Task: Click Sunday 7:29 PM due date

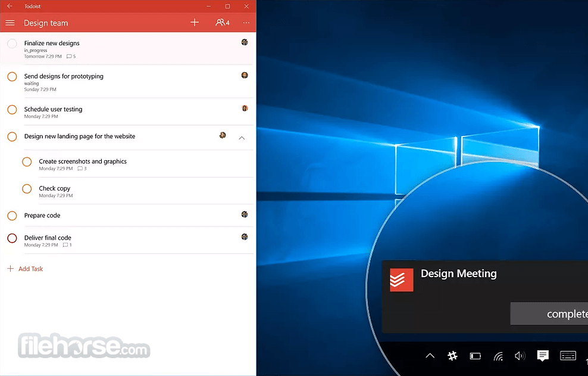Action: click(40, 89)
